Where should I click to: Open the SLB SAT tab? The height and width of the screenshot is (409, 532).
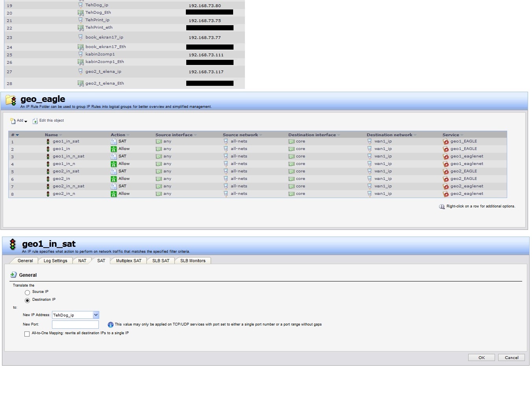(161, 261)
